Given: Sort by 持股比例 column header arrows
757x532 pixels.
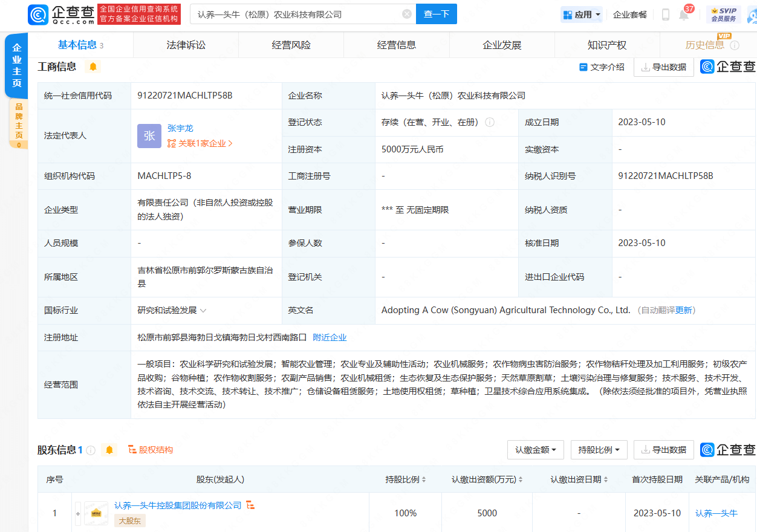Looking at the screenshot, I should coord(424,479).
